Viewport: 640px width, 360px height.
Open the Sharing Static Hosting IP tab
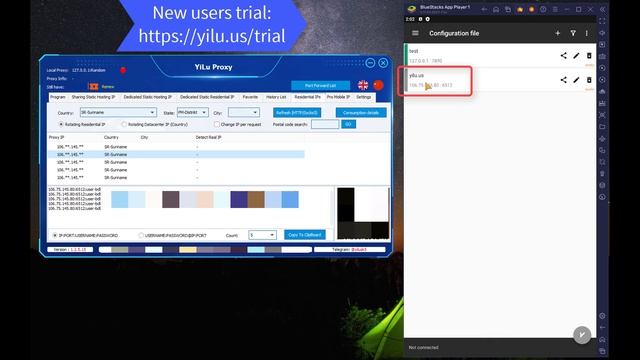click(x=93, y=97)
